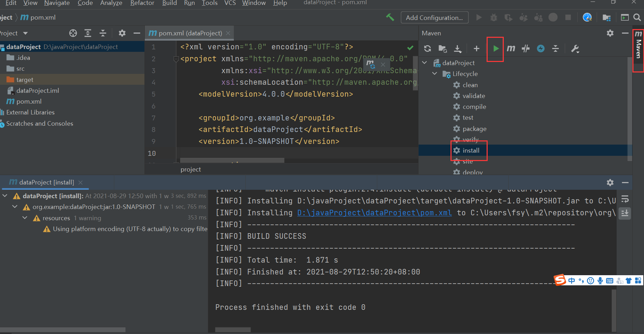Open the Navigate menu
The width and height of the screenshot is (644, 334).
tap(57, 3)
